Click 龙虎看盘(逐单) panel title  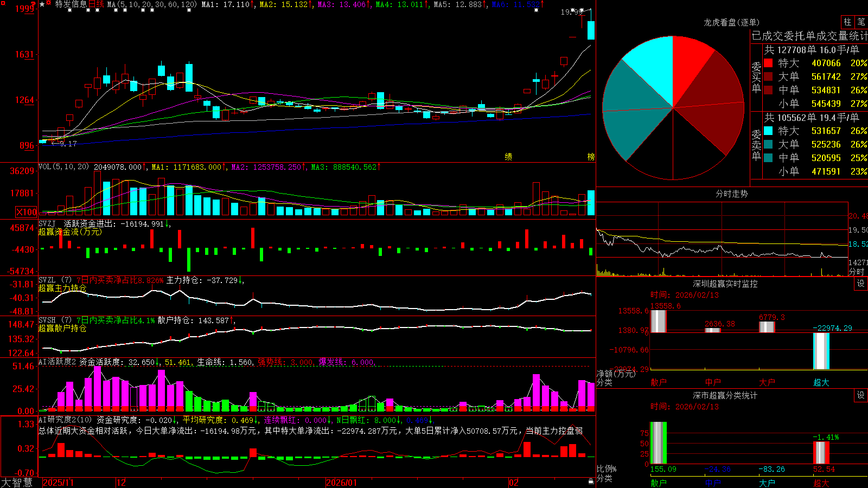pyautogui.click(x=732, y=22)
